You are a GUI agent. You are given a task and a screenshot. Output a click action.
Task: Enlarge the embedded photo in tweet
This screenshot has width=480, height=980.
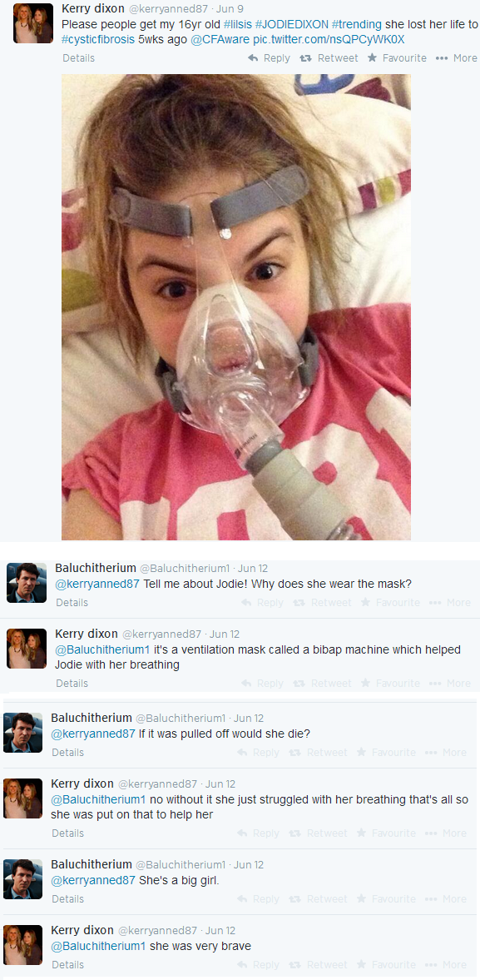(236, 307)
